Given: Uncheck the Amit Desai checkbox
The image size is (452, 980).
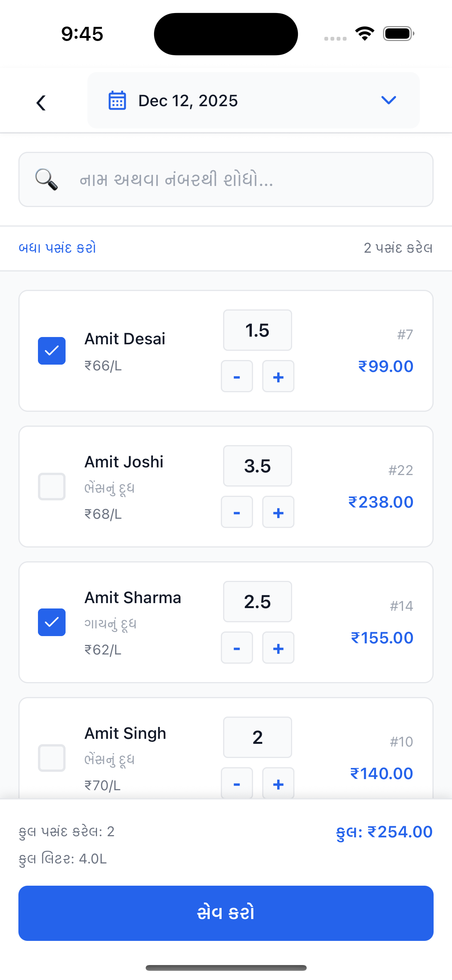Looking at the screenshot, I should coord(52,351).
